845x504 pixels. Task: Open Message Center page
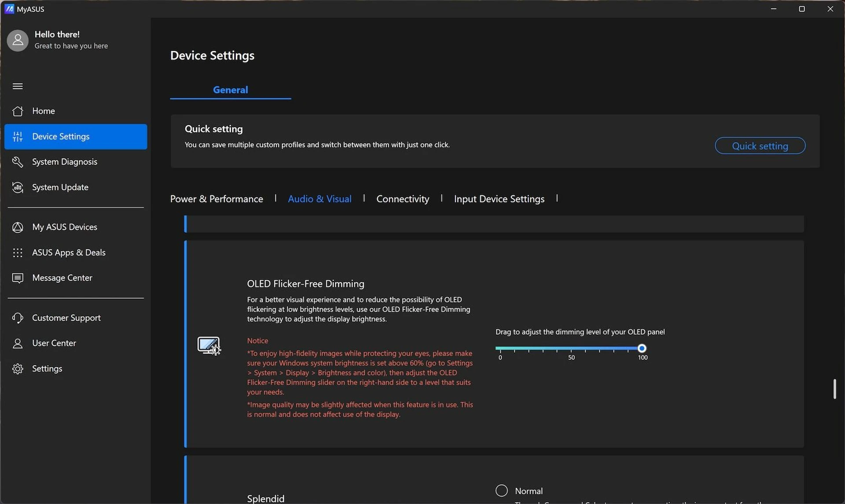coord(76,278)
